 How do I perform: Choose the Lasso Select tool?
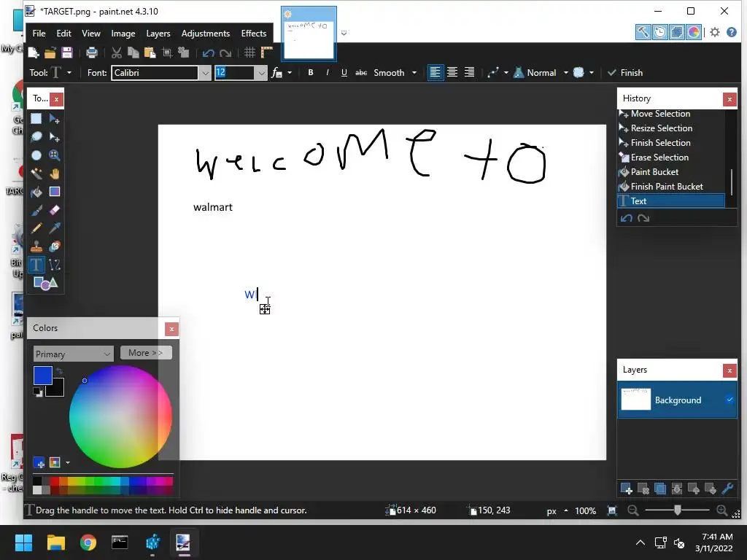tap(36, 137)
